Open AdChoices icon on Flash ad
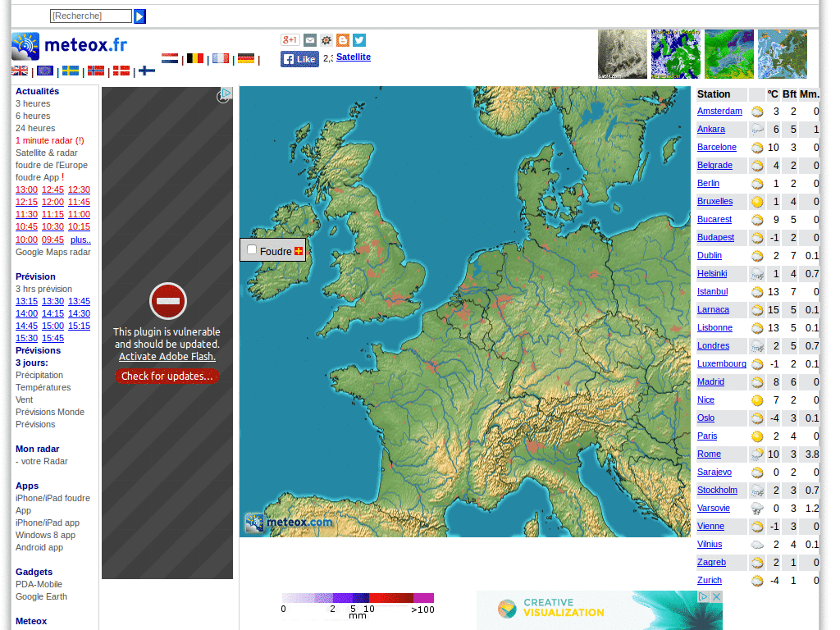Screen dimensions: 840x630 pyautogui.click(x=227, y=92)
